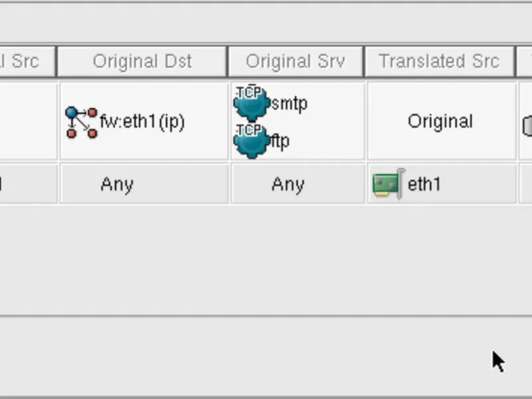Click the fw:eth1(ip) text label
This screenshot has width=532, height=399.
(142, 122)
